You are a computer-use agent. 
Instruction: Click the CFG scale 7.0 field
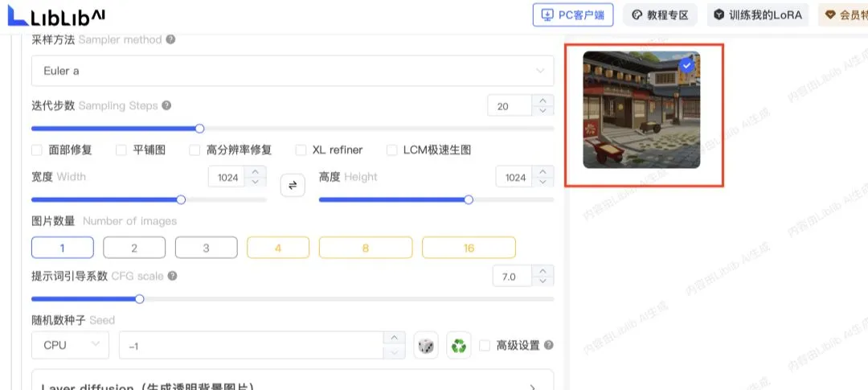pos(513,277)
